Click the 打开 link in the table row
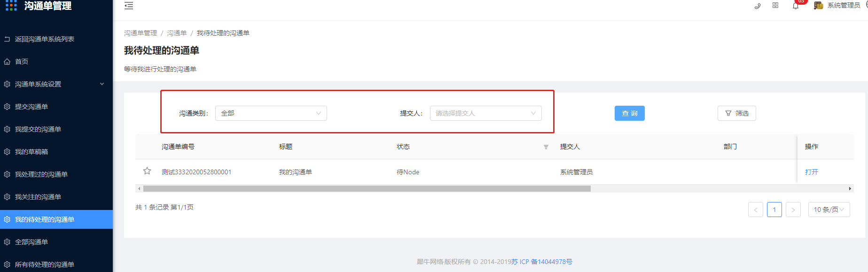 point(812,172)
